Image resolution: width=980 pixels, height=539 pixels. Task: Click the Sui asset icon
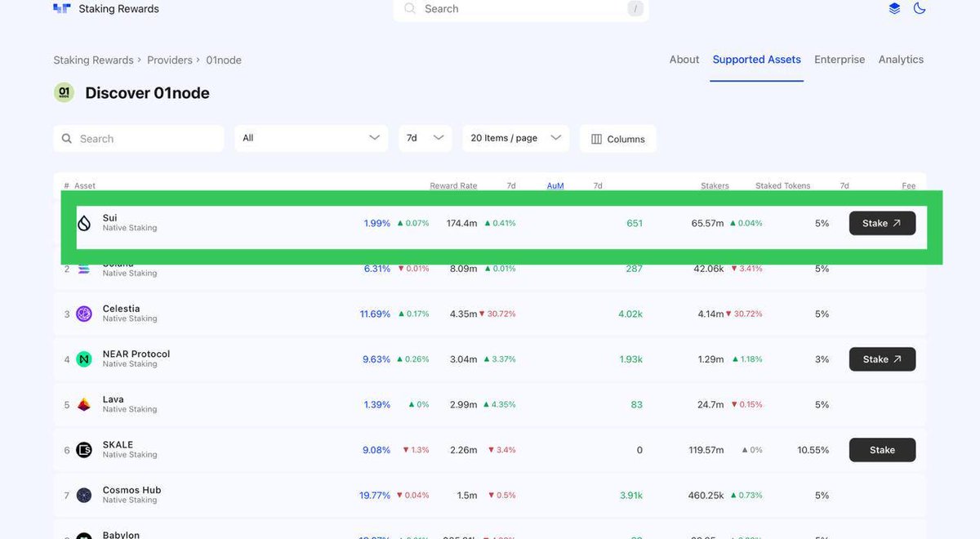click(83, 223)
